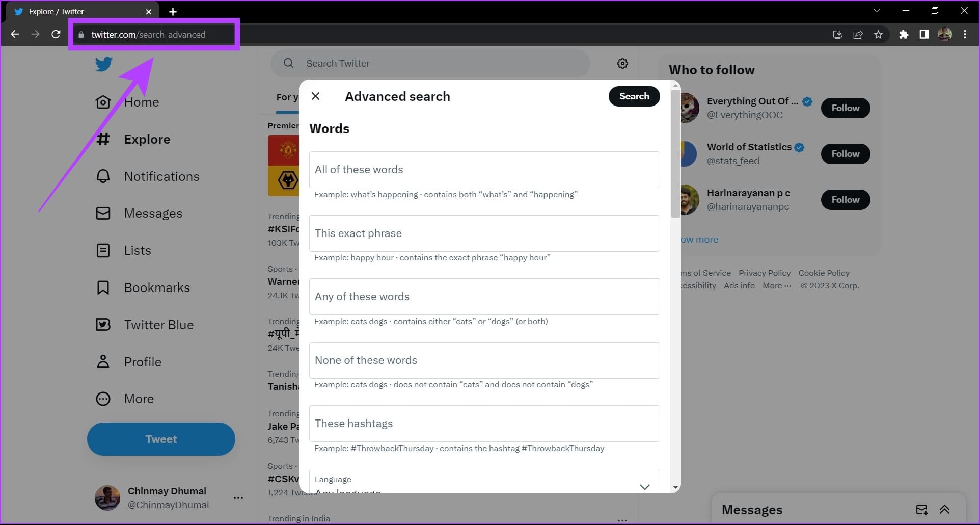980x525 pixels.
Task: Open Bookmarks in the sidebar
Action: click(x=143, y=287)
